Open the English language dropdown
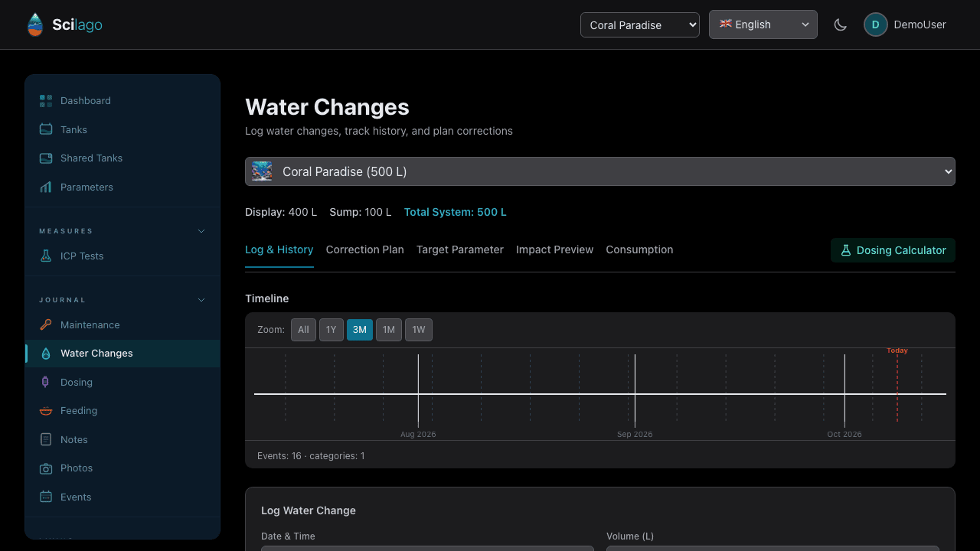The image size is (980, 551). click(763, 24)
